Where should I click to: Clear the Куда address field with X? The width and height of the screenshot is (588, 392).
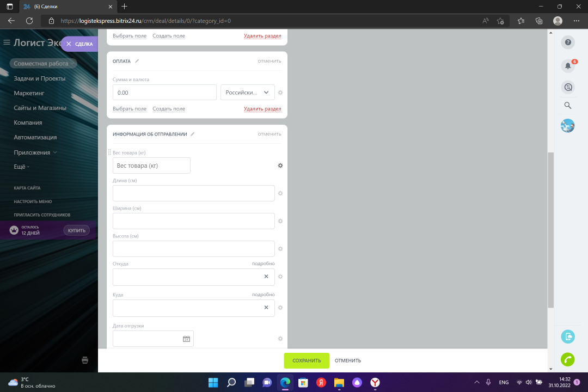[266, 308]
